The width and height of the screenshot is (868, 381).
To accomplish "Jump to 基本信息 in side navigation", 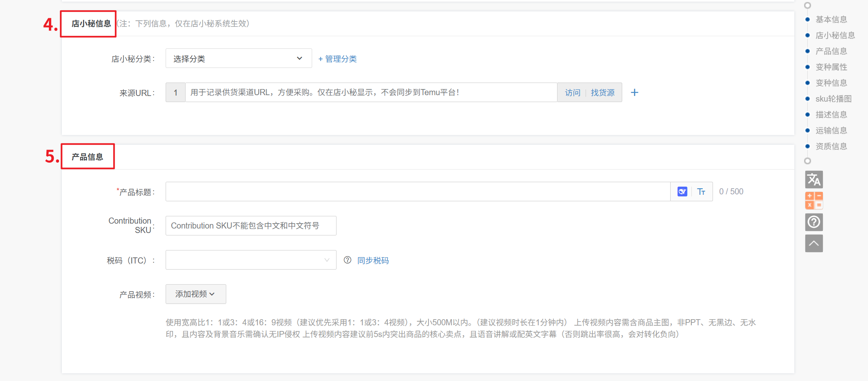I will point(831,20).
